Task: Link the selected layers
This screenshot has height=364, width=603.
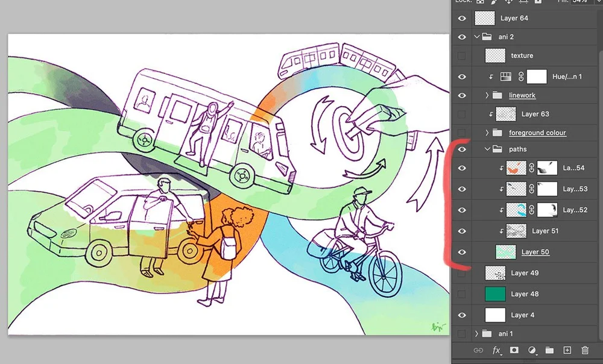Action: coord(479,350)
